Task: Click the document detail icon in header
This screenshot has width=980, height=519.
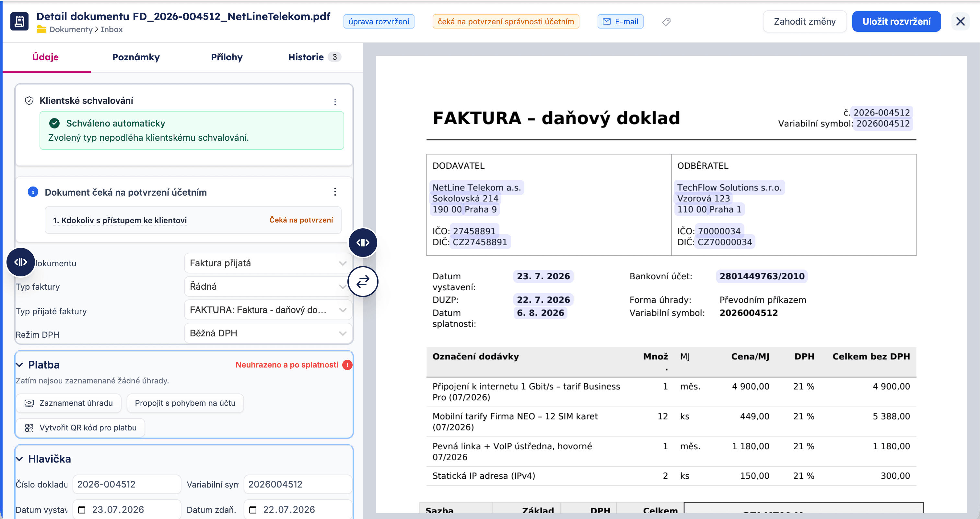Action: click(x=19, y=22)
